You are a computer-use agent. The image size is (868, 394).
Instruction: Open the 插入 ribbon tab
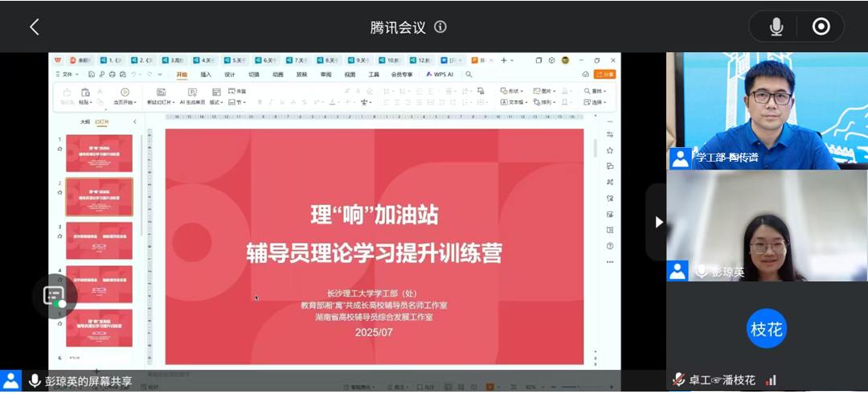click(206, 74)
